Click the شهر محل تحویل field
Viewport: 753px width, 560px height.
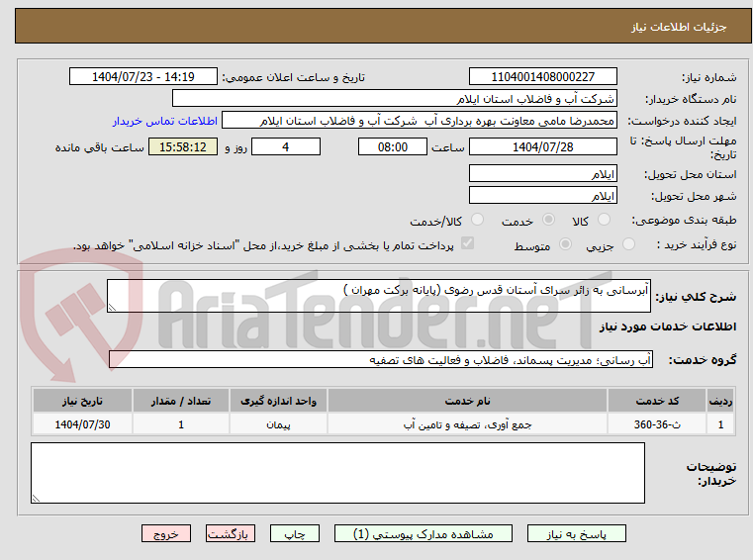[542, 196]
